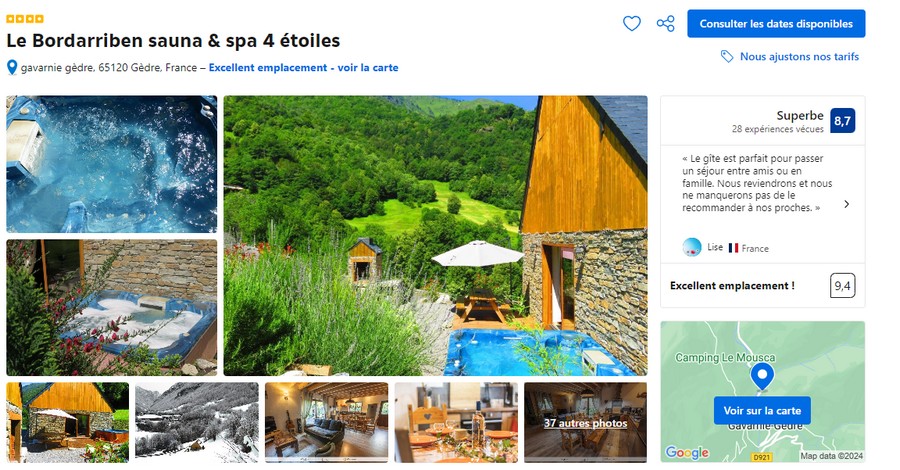Click Nous ajustons nos tarifs link

(x=799, y=56)
